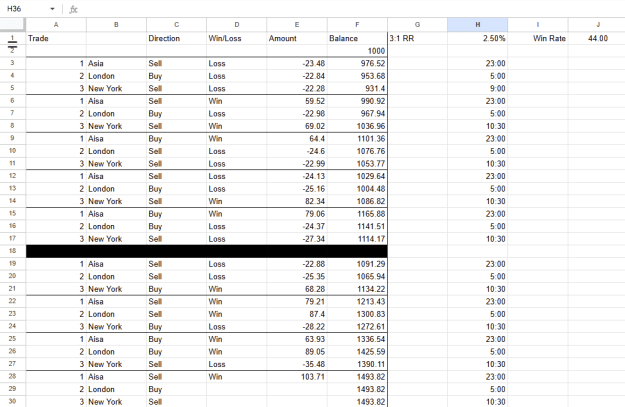
Task: Click balance cell '1004.48'
Action: (357, 189)
